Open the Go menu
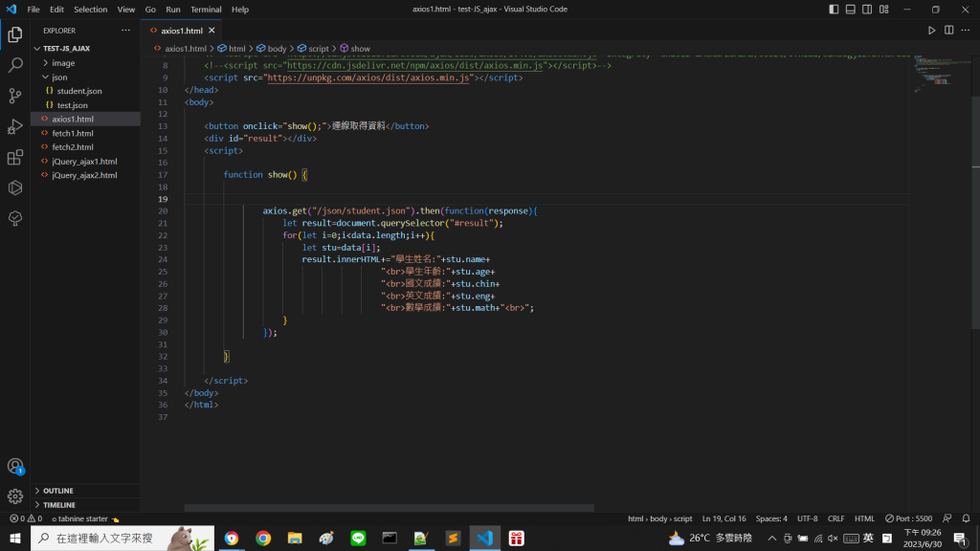The width and height of the screenshot is (980, 551). point(150,10)
